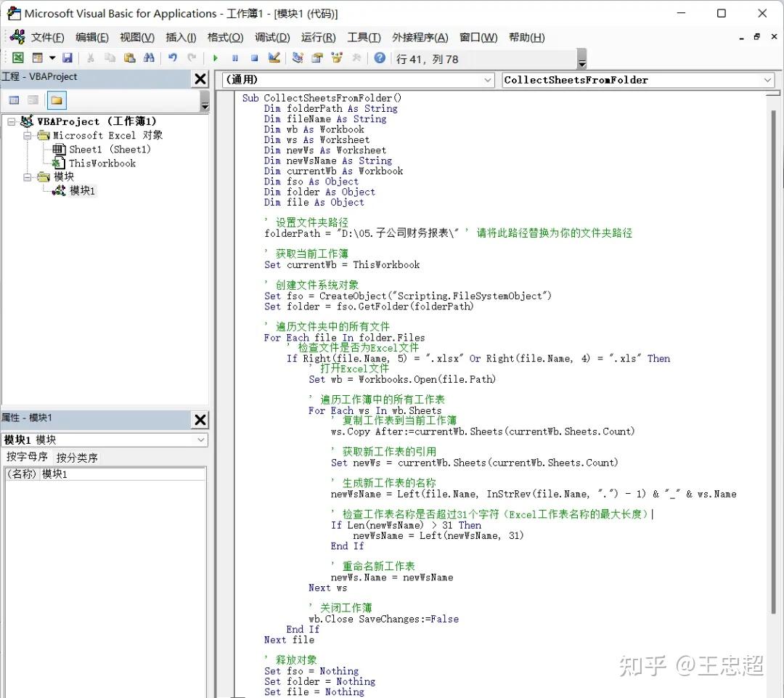Open the 运行(R) menu
Screen dimensions: 784x698
point(317,37)
